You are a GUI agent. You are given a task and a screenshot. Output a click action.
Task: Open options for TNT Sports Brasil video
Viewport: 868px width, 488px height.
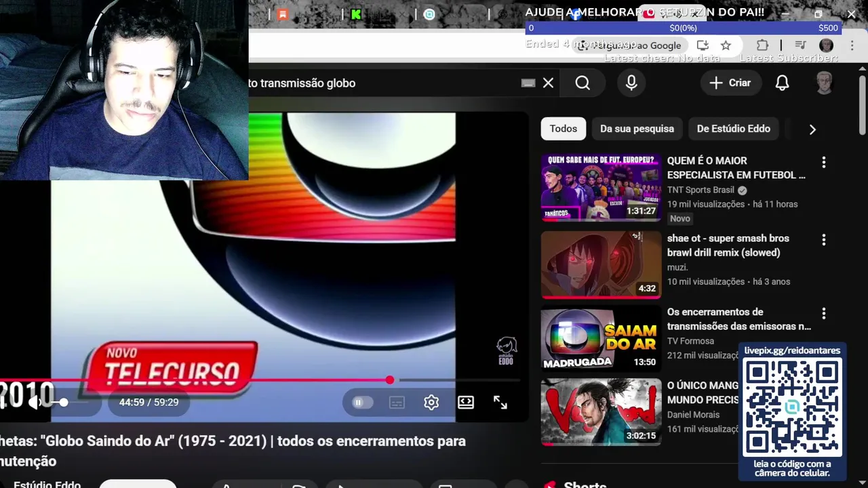coord(823,163)
